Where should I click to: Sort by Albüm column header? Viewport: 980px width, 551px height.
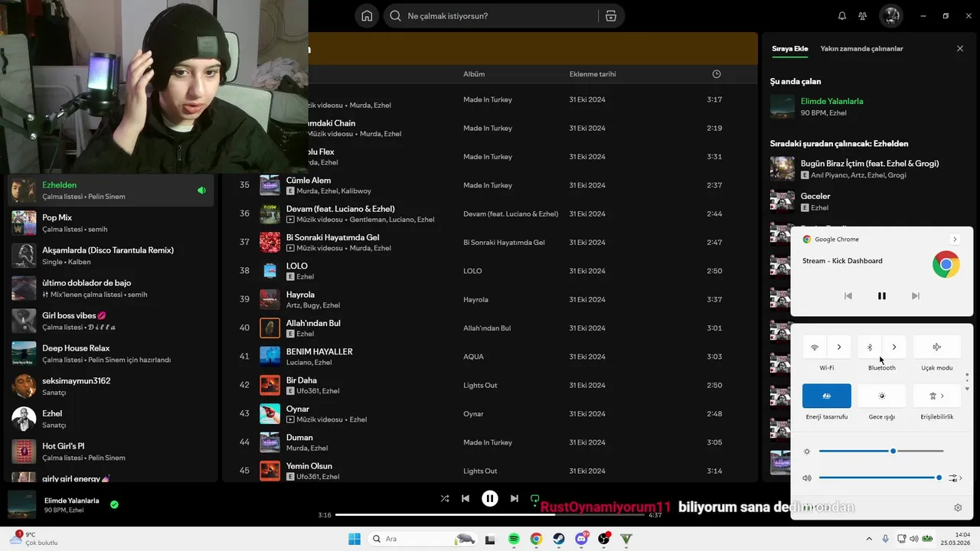[x=474, y=74]
